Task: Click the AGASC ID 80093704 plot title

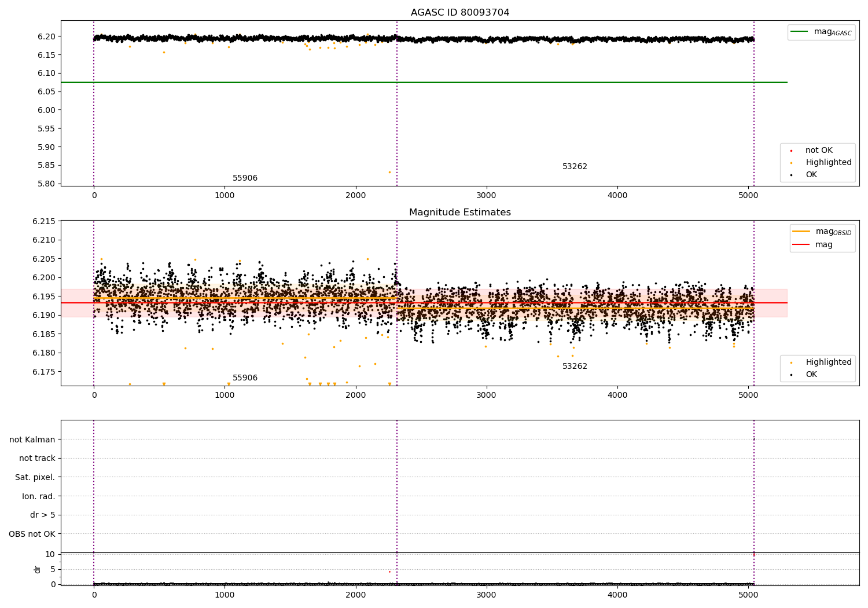Action: tap(460, 13)
